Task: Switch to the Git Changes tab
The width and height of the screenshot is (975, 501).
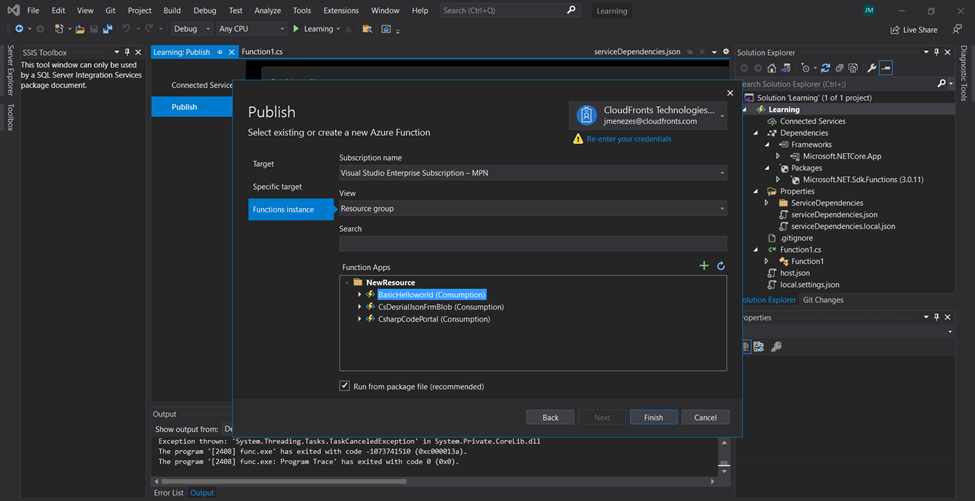Action: (x=823, y=300)
